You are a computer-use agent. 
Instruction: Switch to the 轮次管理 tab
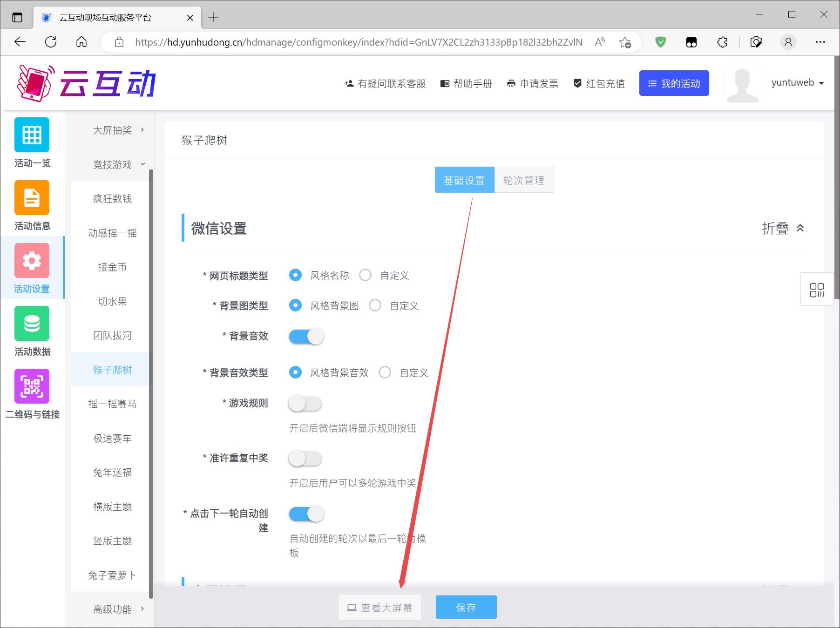click(x=524, y=180)
